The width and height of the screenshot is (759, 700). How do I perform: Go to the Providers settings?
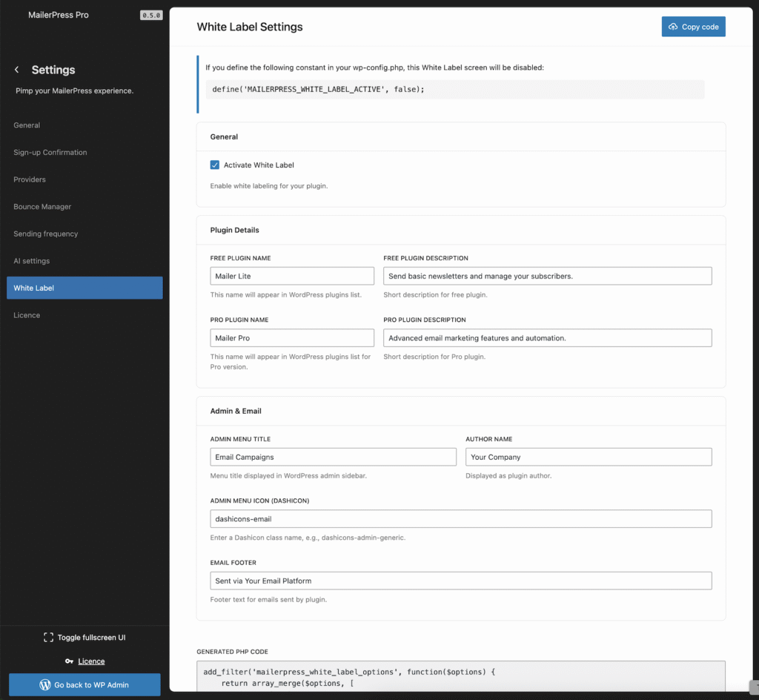tap(30, 179)
